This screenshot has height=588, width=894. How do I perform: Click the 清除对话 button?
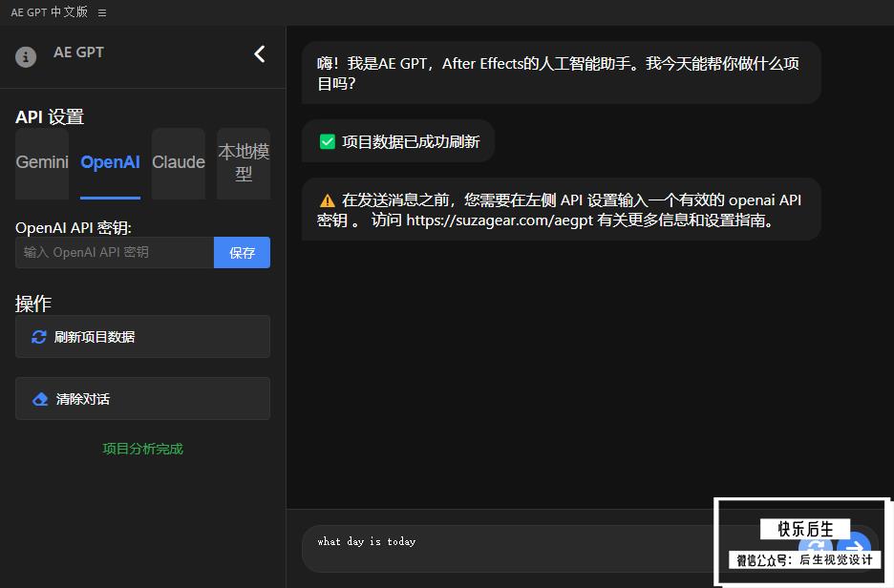(142, 398)
